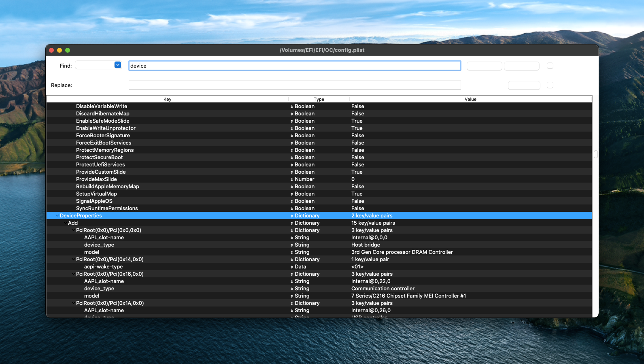Open type stepper arrows for ProvideMaxSlide
644x364 pixels.
pyautogui.click(x=292, y=179)
